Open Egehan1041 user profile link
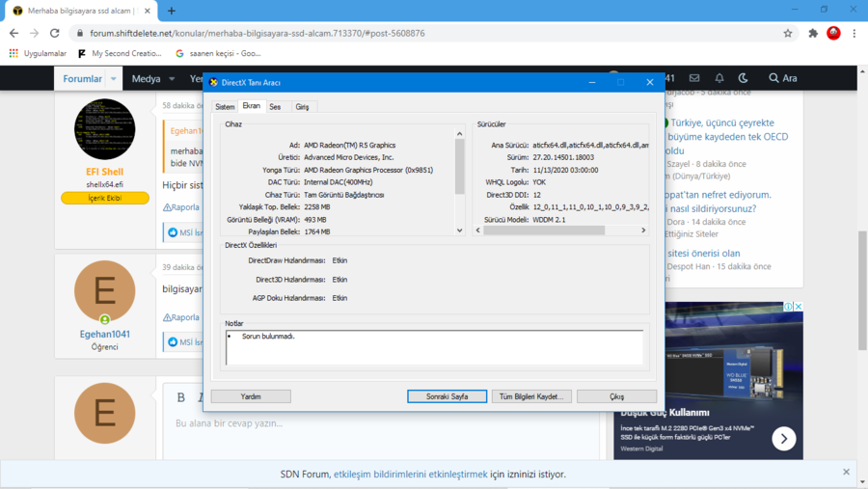The height and width of the screenshot is (489, 868). coord(104,334)
